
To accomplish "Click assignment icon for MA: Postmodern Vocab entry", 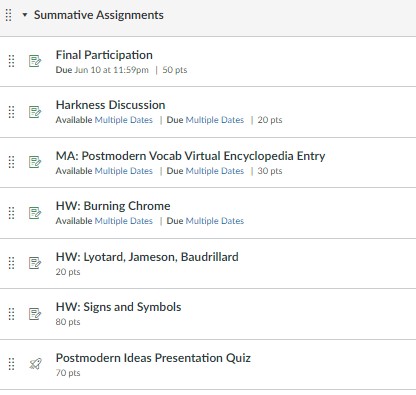I will (35, 162).
